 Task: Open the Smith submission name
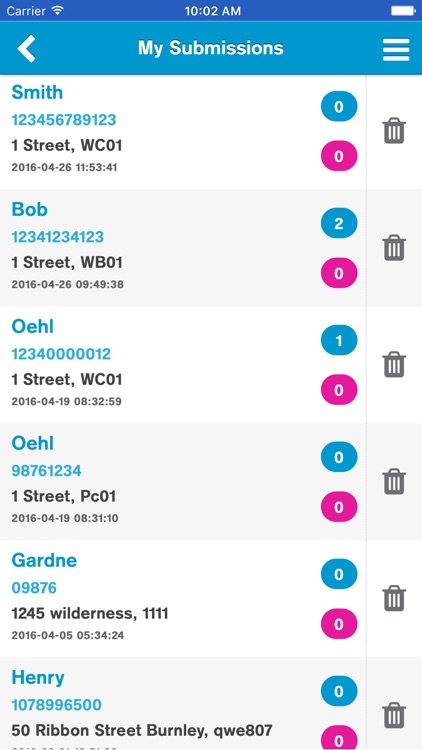click(x=37, y=92)
